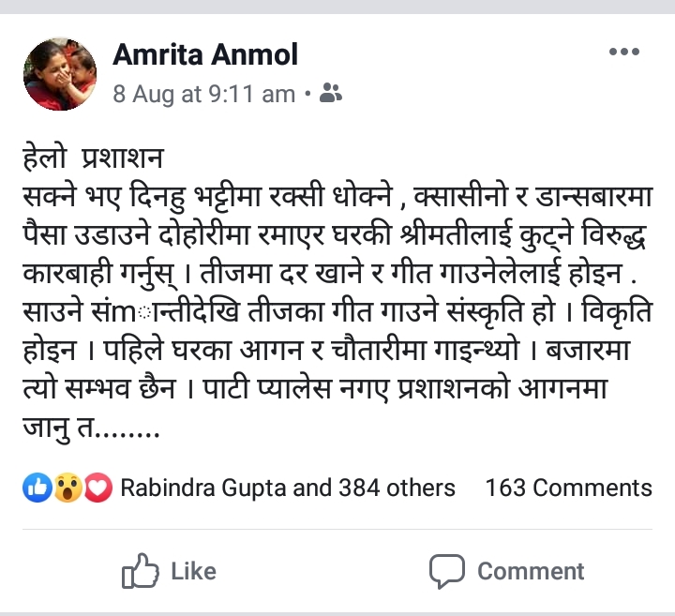Screen dimensions: 675x616
Task: Open the three-dot post options menu
Action: click(623, 53)
